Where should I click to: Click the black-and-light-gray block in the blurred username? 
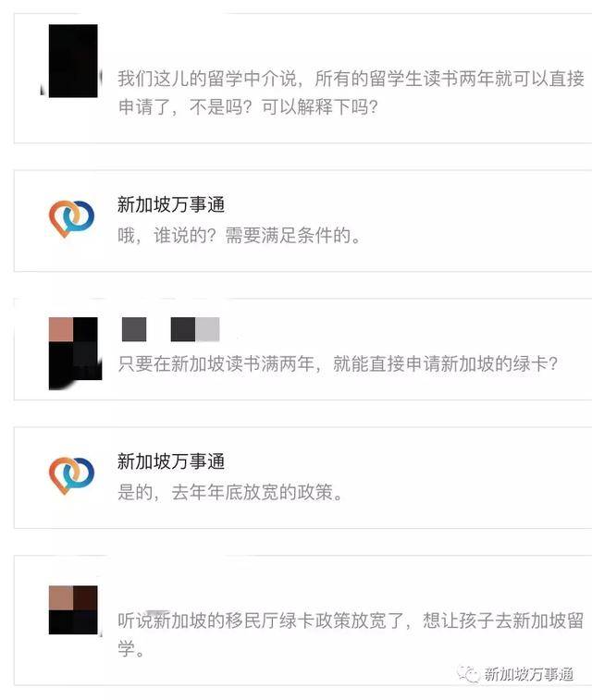195,329
